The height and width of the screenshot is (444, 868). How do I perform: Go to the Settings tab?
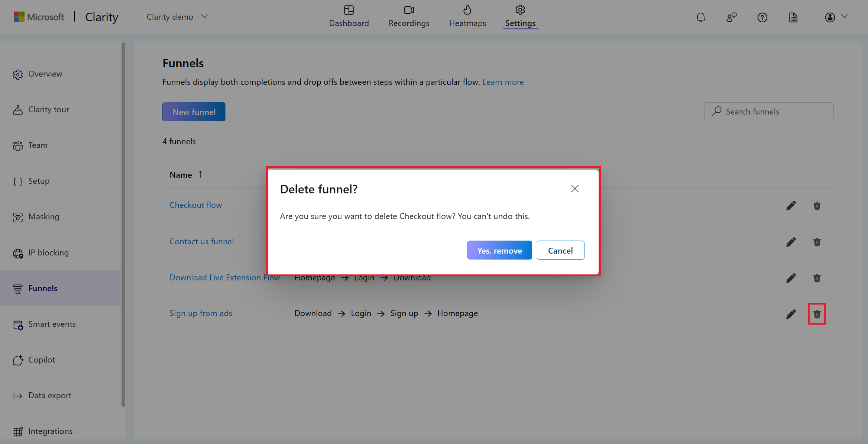click(x=520, y=16)
